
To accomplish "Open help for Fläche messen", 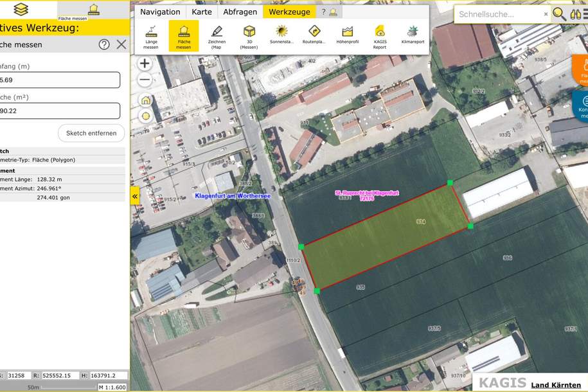I will (104, 44).
